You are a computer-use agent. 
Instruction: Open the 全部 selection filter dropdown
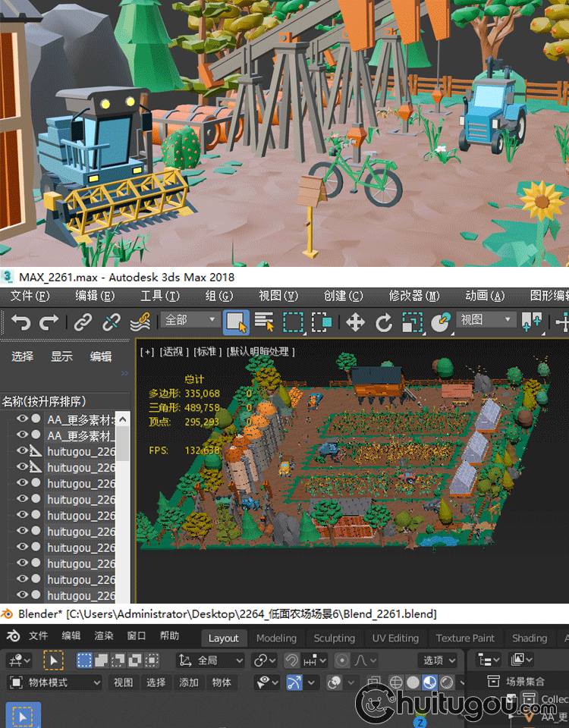(190, 321)
